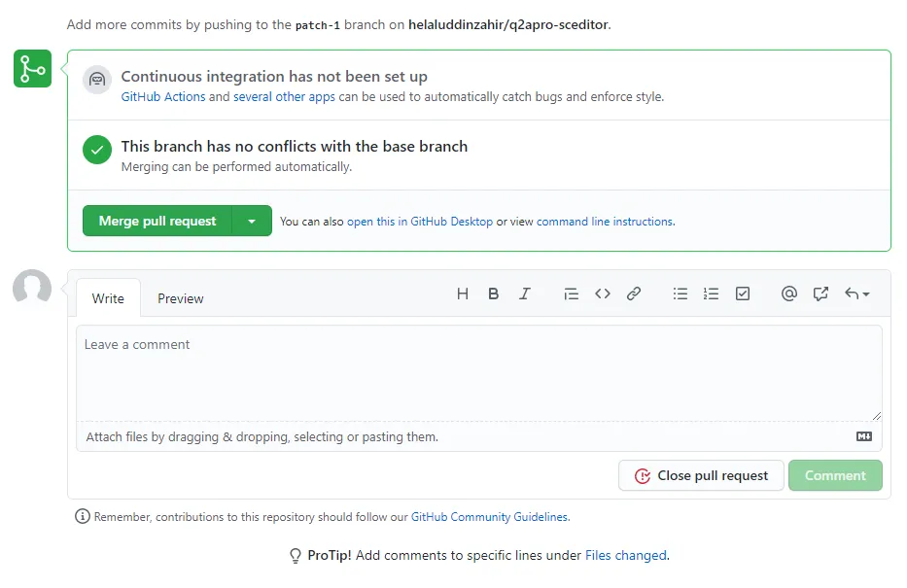Open the merge options dropdown
Viewport: 907px width, 588px height.
coord(252,221)
